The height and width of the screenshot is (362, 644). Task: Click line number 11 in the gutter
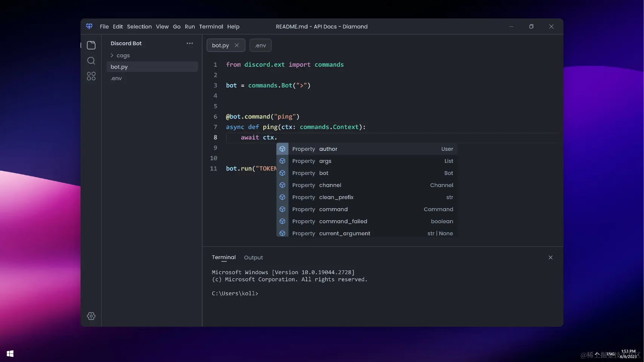pos(214,169)
